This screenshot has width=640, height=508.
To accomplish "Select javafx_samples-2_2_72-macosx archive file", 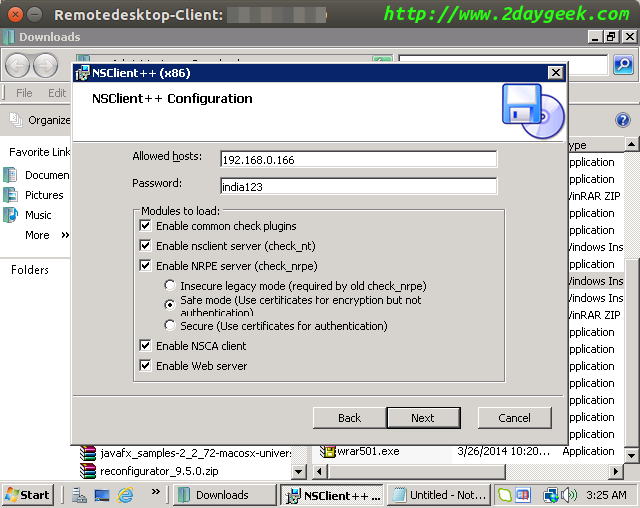I will click(x=186, y=453).
